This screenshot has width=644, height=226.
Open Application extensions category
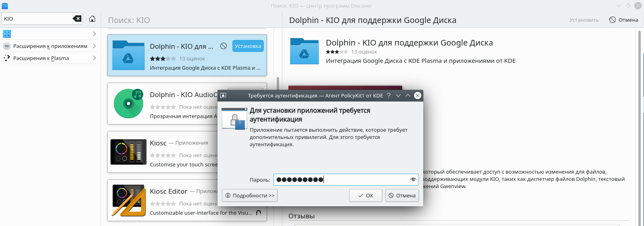tap(50, 46)
